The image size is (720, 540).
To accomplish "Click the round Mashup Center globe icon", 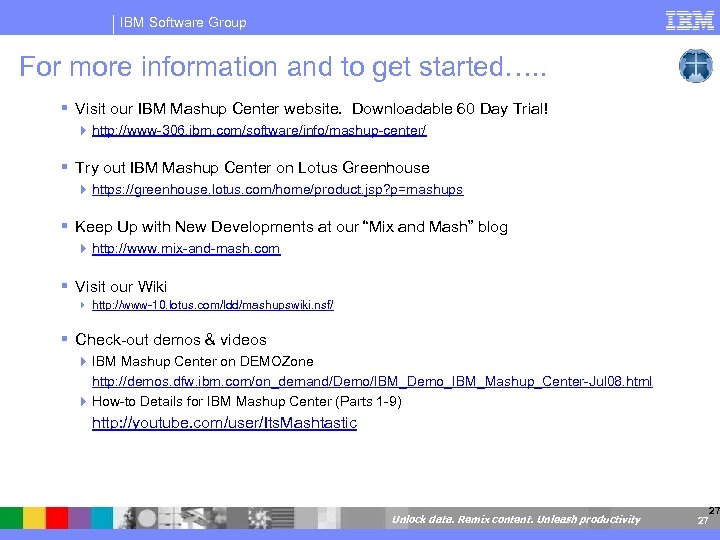I will point(696,66).
